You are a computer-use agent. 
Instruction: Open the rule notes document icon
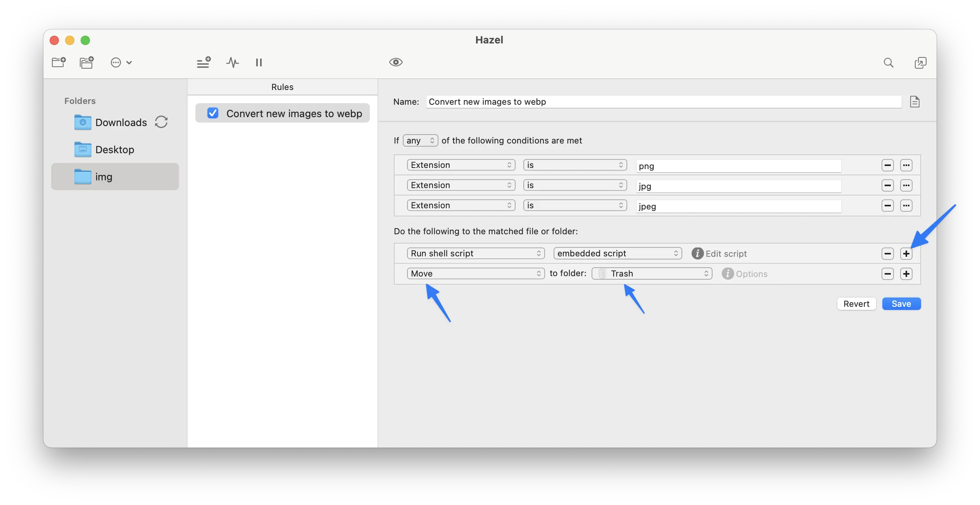(915, 102)
